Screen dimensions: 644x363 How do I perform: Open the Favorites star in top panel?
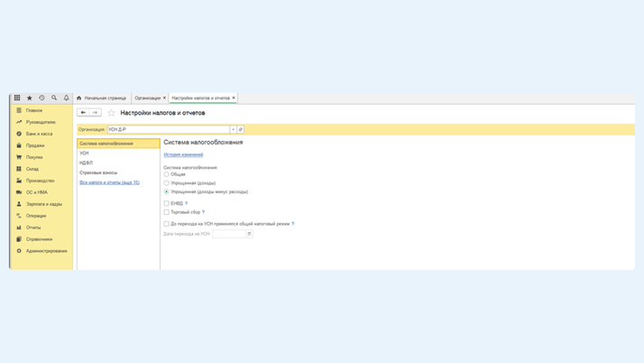[x=29, y=98]
